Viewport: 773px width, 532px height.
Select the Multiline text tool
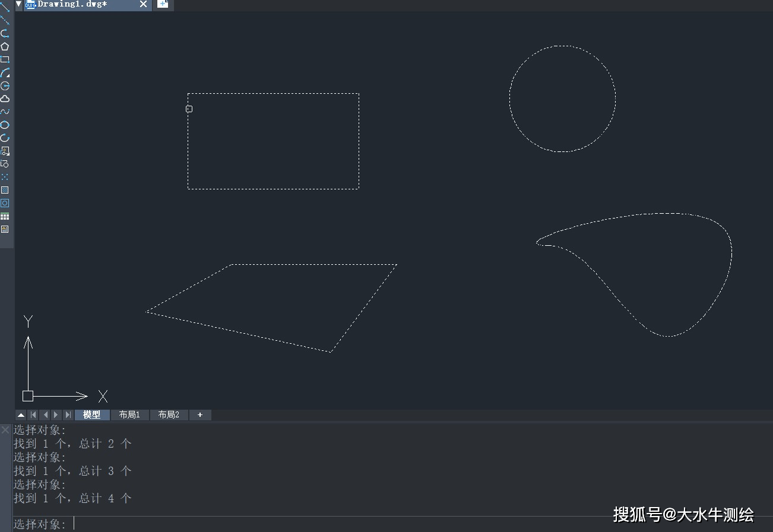pyautogui.click(x=5, y=229)
